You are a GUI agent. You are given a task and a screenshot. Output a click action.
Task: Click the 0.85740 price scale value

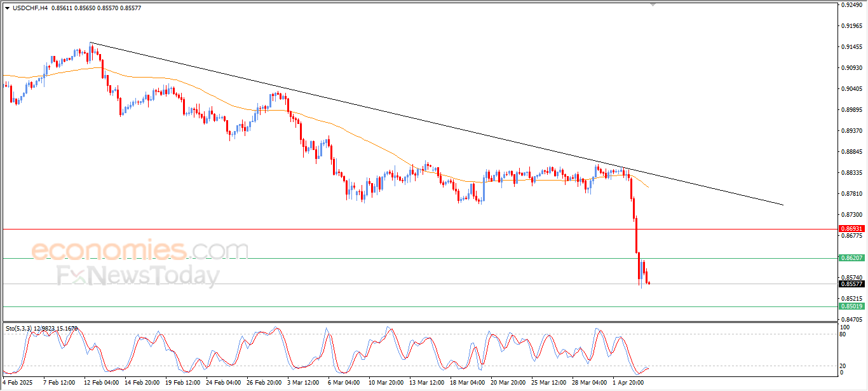pos(851,278)
